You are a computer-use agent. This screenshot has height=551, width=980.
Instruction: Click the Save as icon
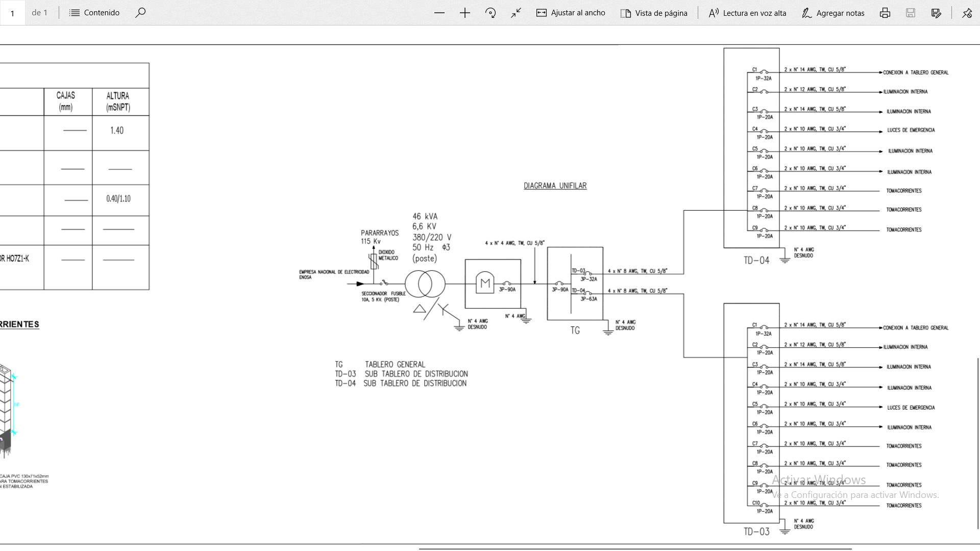tap(936, 13)
